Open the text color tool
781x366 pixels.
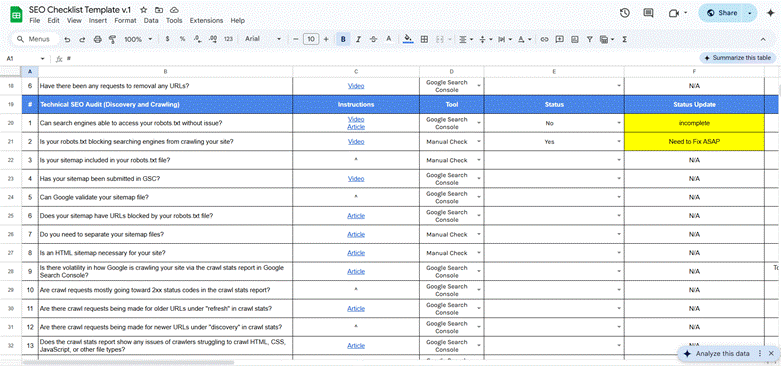tap(389, 39)
